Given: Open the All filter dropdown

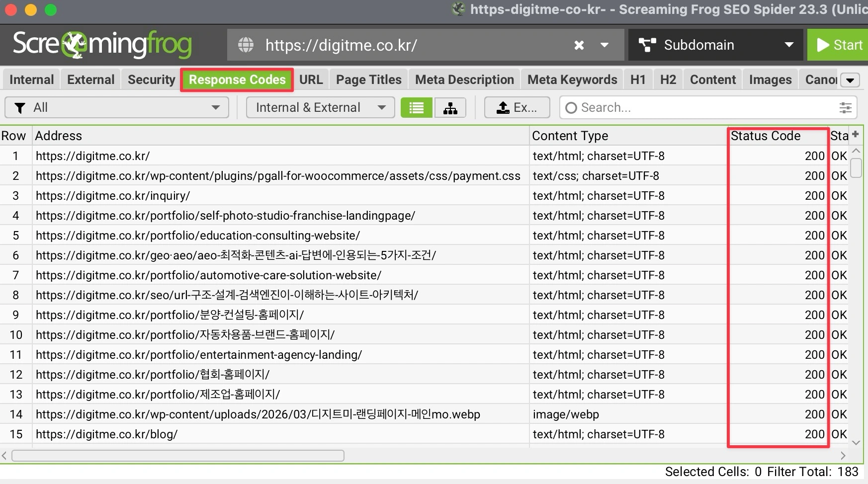Looking at the screenshot, I should pyautogui.click(x=117, y=107).
